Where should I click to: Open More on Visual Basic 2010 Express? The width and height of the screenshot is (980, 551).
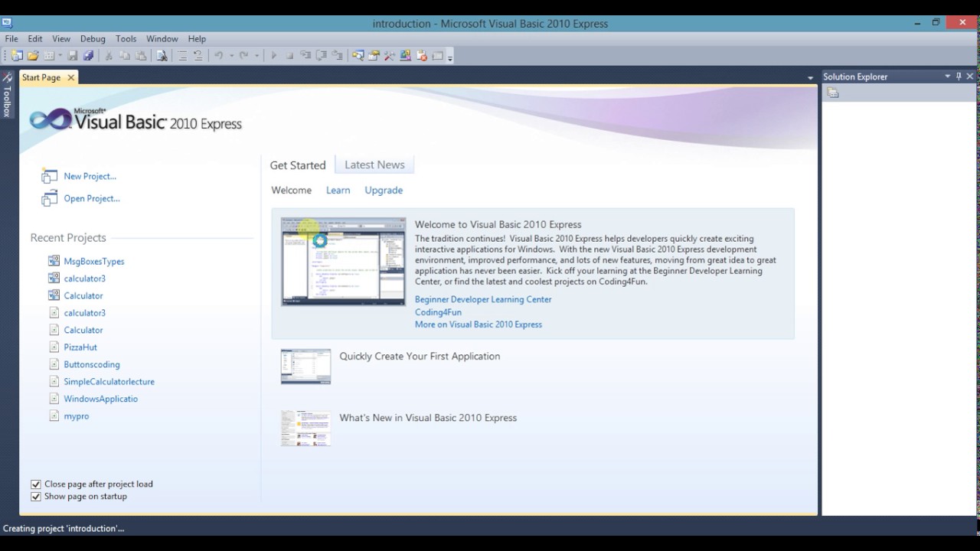pyautogui.click(x=479, y=324)
